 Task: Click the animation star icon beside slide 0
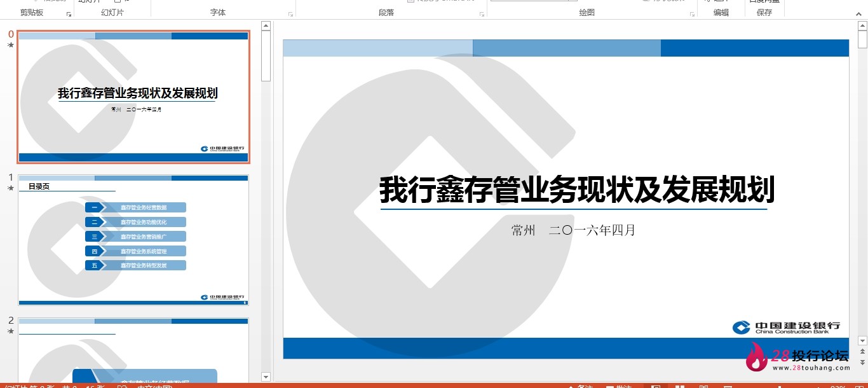click(11, 45)
